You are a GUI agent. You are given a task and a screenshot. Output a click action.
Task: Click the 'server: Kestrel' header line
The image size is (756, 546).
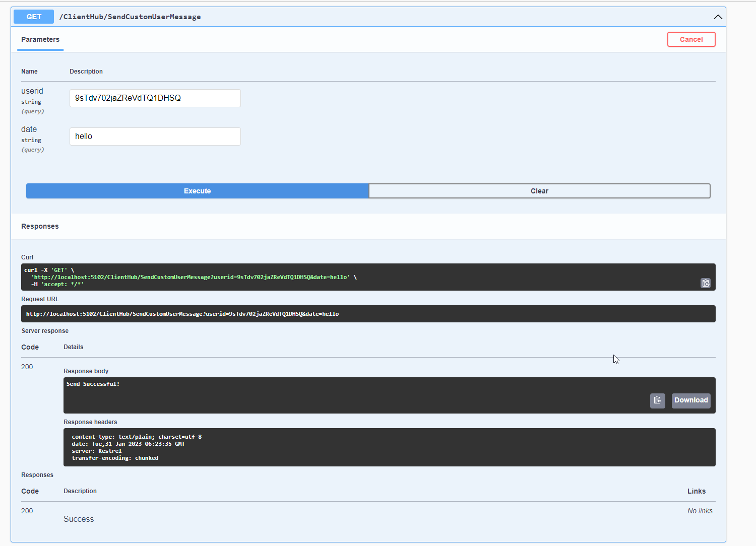(x=97, y=451)
